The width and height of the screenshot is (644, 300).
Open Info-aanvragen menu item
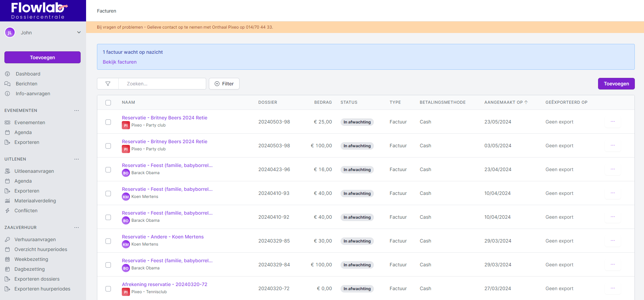tap(33, 94)
